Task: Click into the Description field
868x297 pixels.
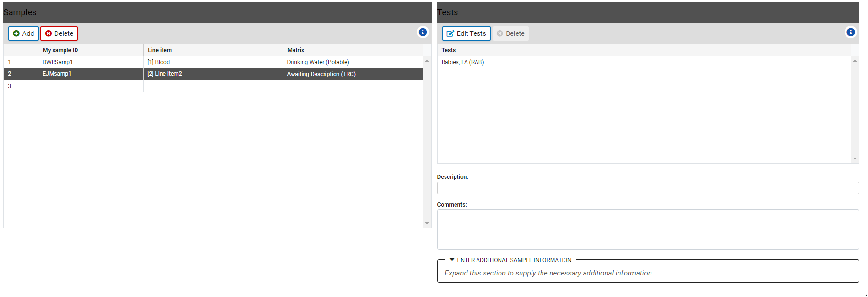Action: point(648,188)
